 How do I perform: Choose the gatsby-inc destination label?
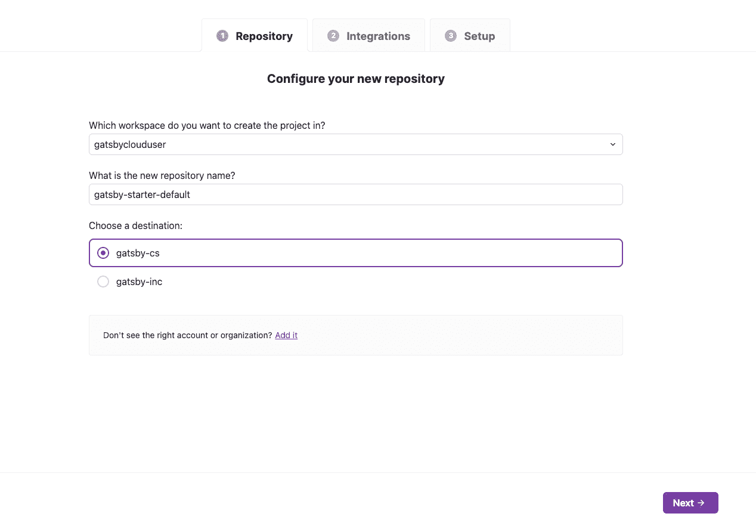click(x=139, y=282)
